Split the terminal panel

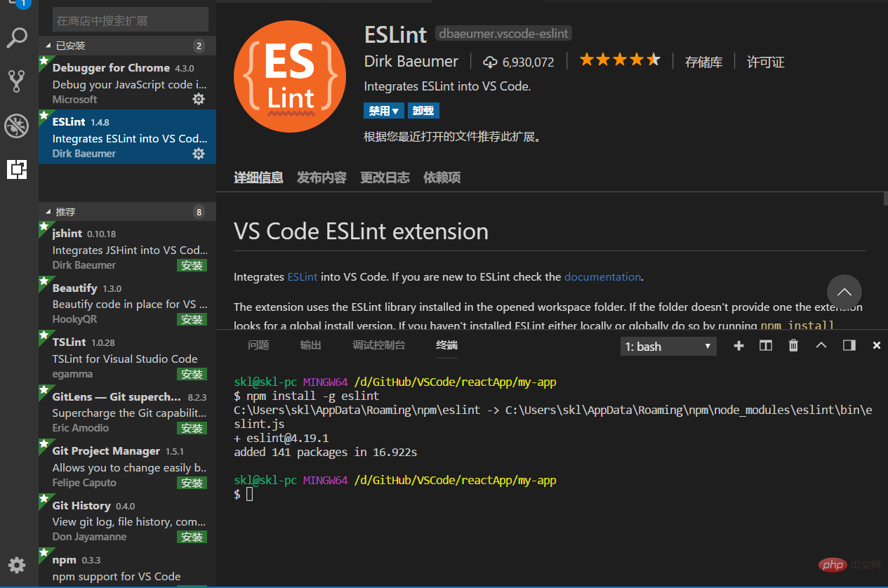(x=766, y=345)
